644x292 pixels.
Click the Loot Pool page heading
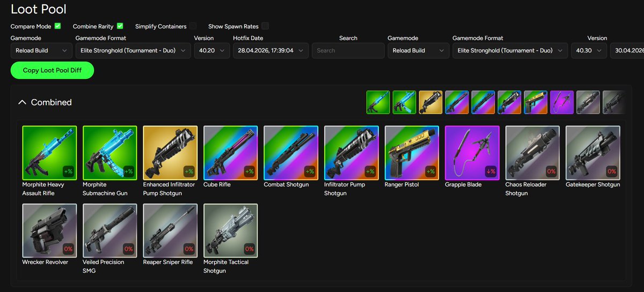[39, 9]
